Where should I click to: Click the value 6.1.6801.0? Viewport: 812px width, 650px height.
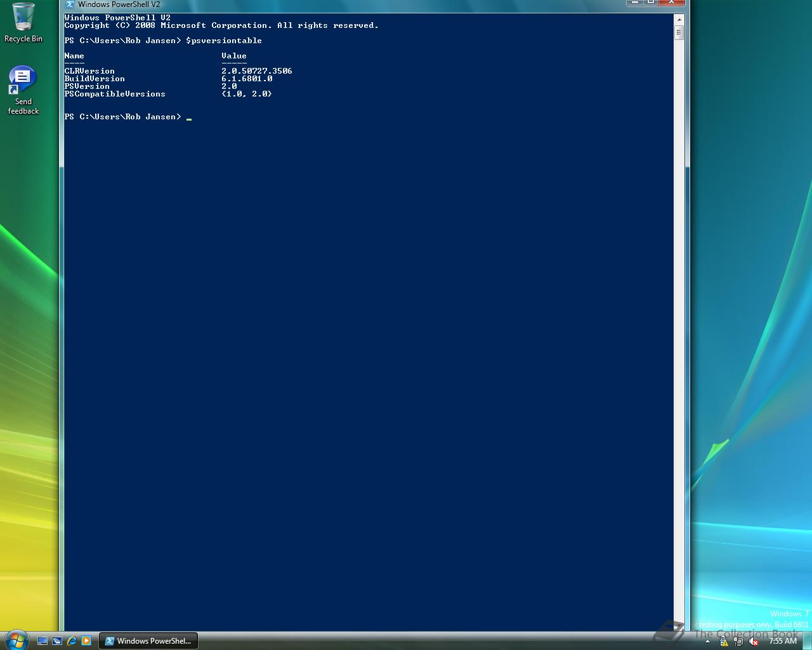click(x=247, y=79)
